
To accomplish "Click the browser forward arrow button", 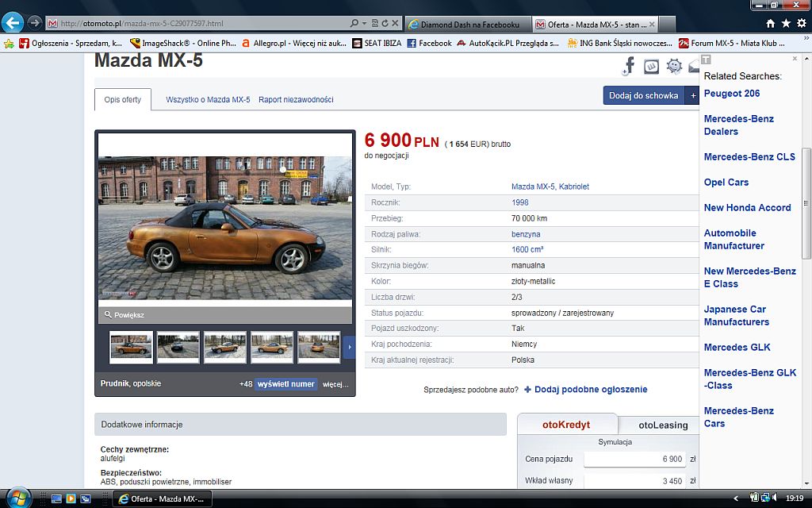I will click(x=34, y=23).
